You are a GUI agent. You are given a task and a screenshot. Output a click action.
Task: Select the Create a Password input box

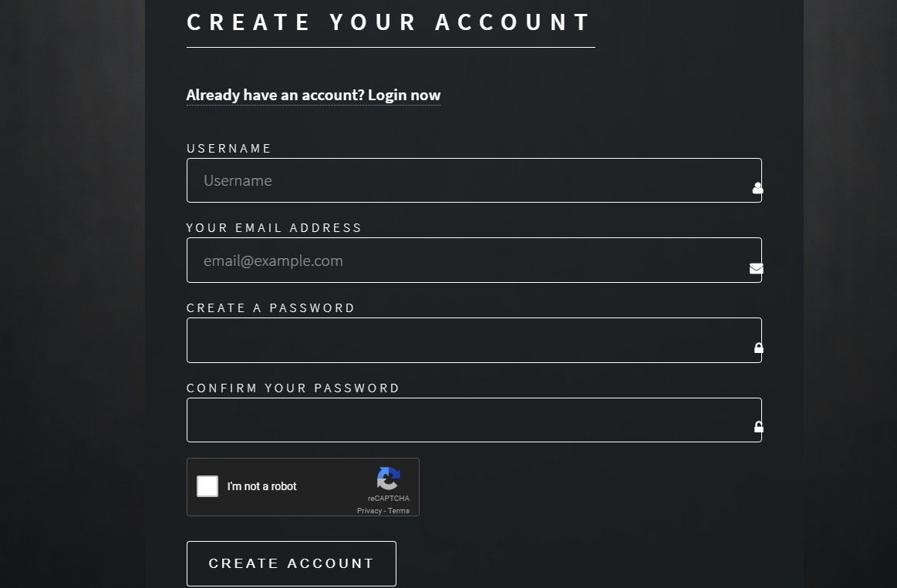click(x=474, y=340)
